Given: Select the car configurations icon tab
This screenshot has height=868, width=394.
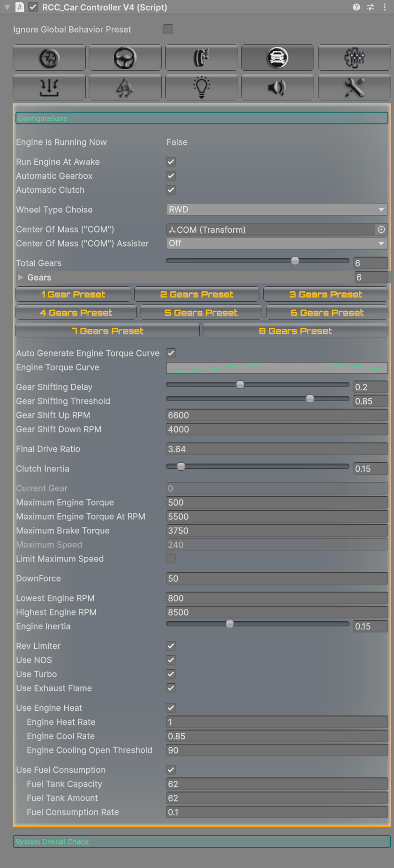Looking at the screenshot, I should 278,58.
